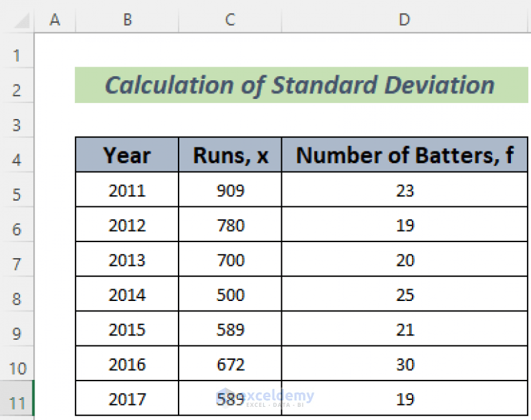Screen dimensions: 531x420
Task: Select row 8 header
Action: (x=17, y=295)
